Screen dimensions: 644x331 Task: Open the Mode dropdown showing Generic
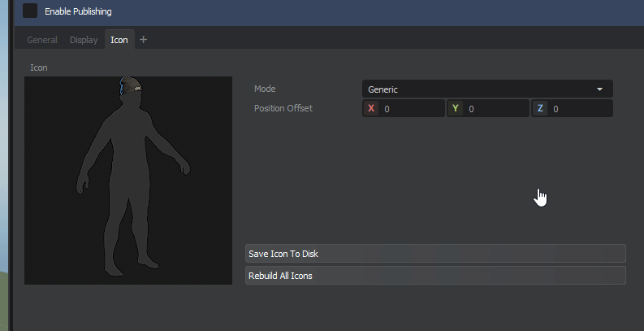click(479, 89)
